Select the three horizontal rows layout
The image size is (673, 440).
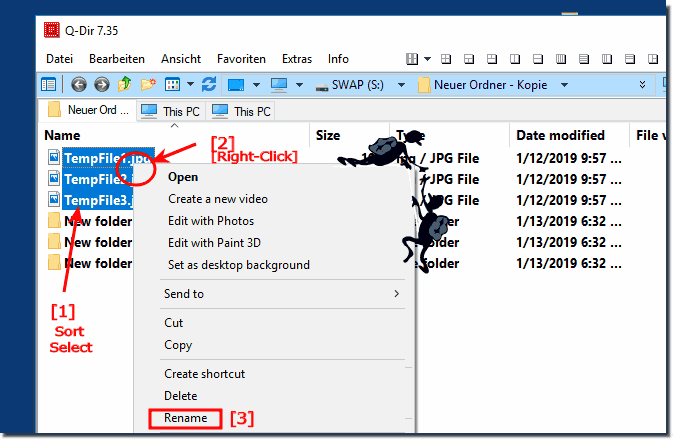point(630,59)
